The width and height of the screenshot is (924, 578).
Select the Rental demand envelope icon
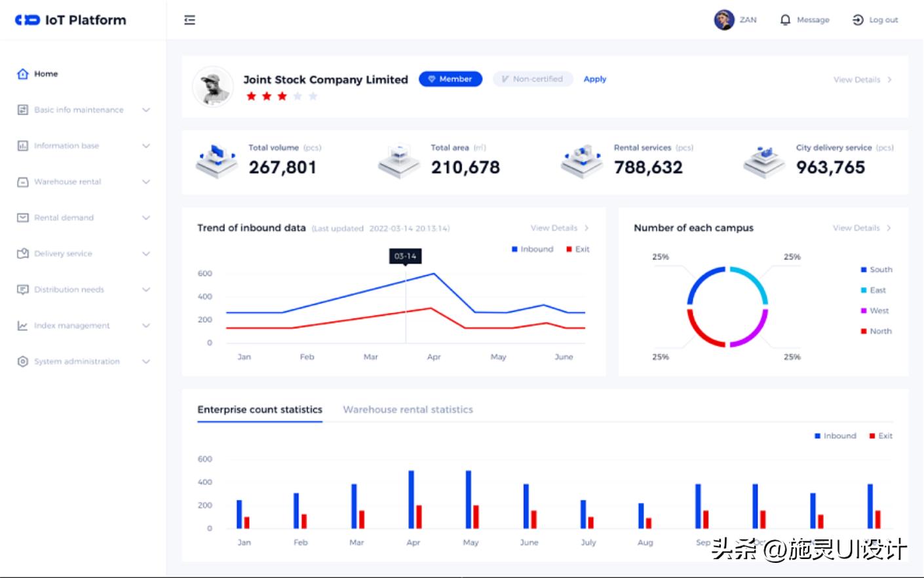click(x=23, y=218)
